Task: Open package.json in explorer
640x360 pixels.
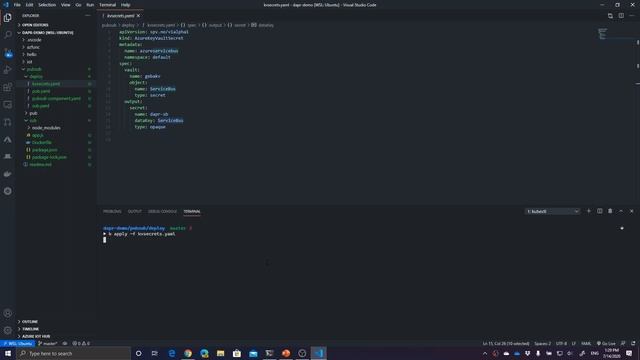Action: (44, 150)
